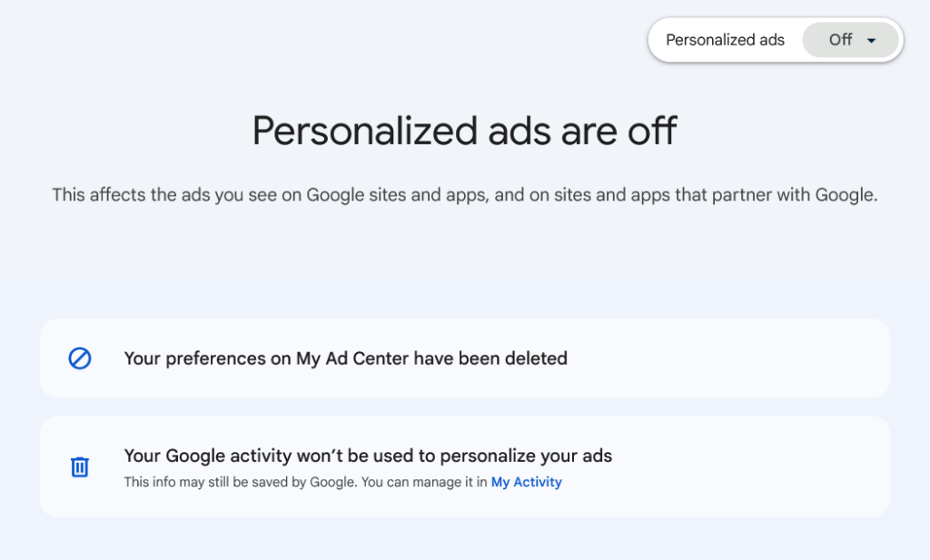Click the dropdown arrow inside the Off pill
Viewport: 930px width, 560px height.
(870, 40)
